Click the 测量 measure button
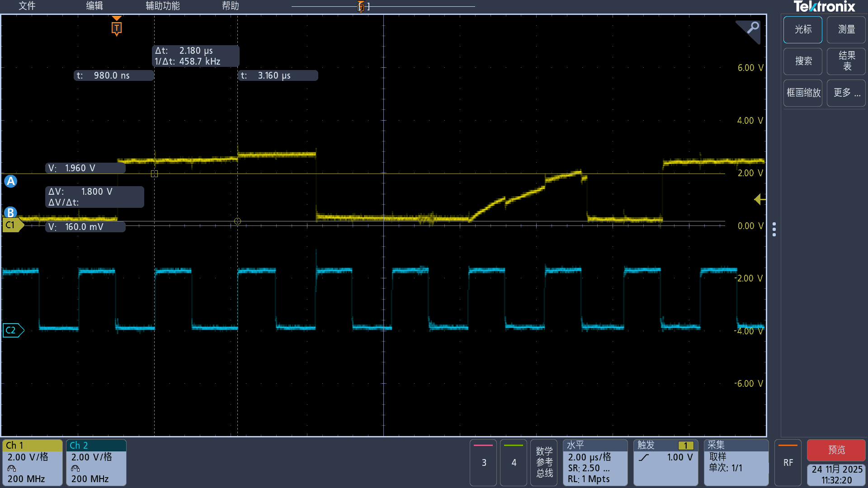The height and width of the screenshot is (488, 868). pos(846,29)
